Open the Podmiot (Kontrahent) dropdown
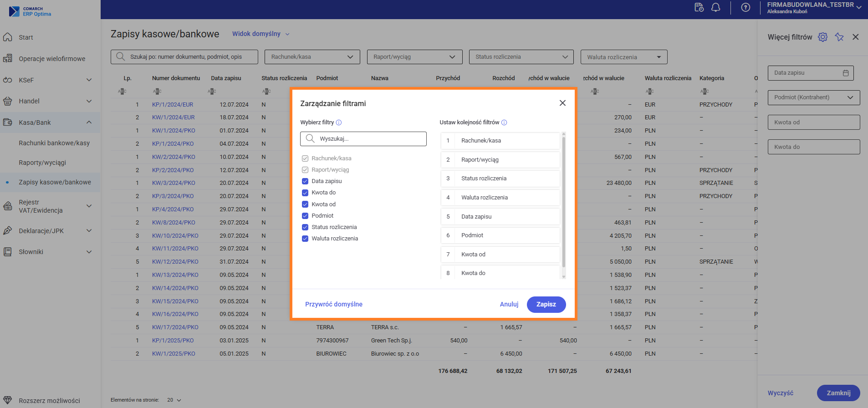The height and width of the screenshot is (408, 868). click(813, 97)
